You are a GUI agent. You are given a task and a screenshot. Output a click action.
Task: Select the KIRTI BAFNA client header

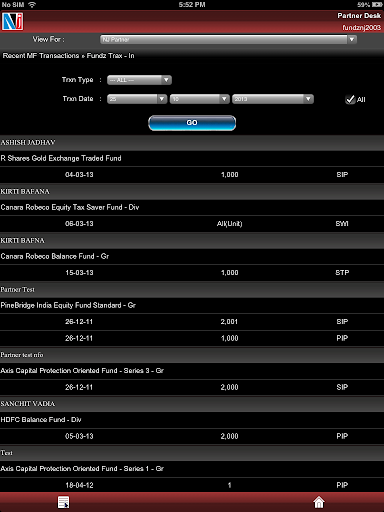[192, 241]
